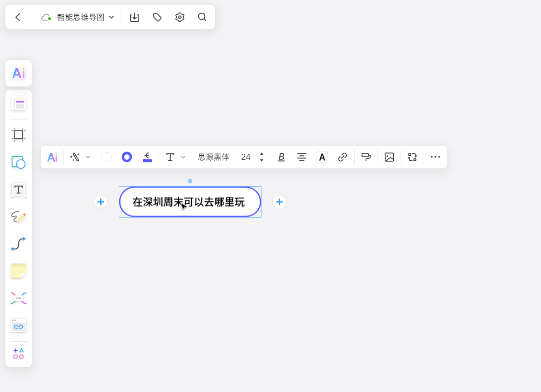Click the blue handle dot above the node
This screenshot has width=541, height=392.
[x=190, y=181]
